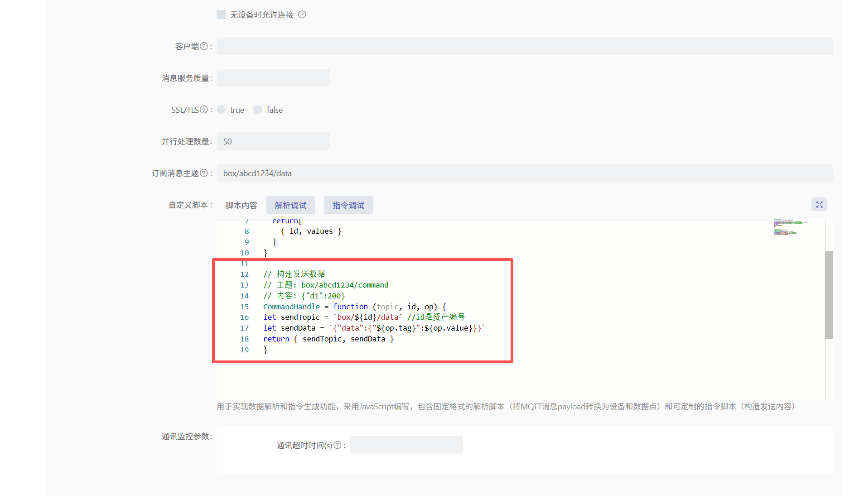Show the 订阅消息主题 help icon

204,173
